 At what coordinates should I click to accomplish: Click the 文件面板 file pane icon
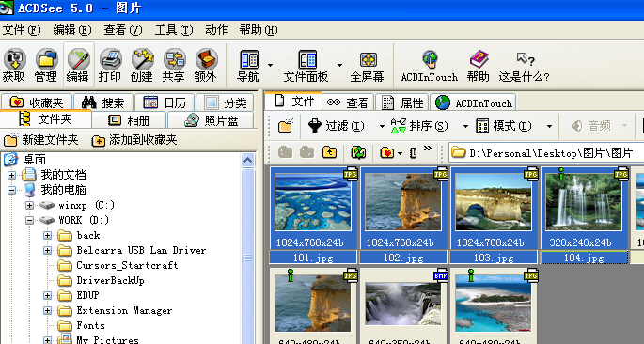306,59
